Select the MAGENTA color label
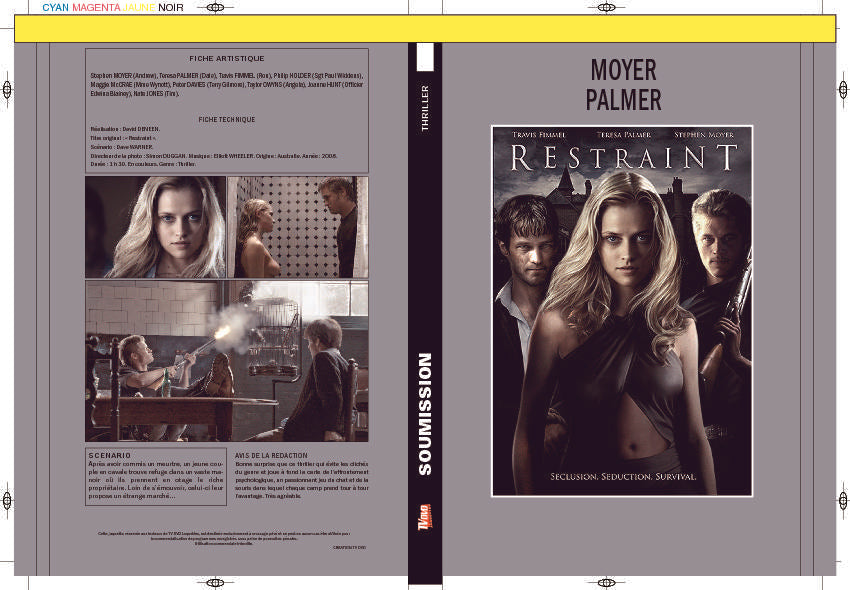The height and width of the screenshot is (590, 850). pos(96,8)
